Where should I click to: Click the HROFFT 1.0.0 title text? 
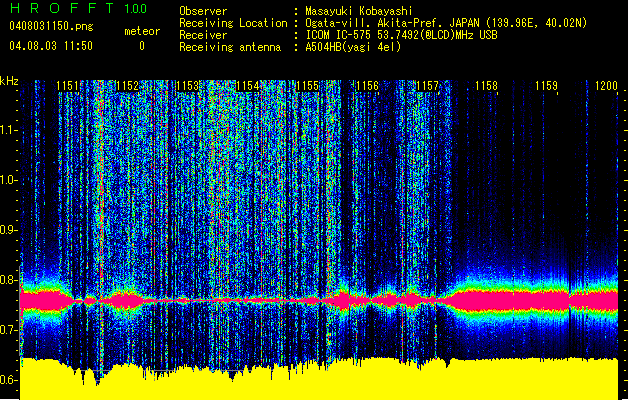79,8
